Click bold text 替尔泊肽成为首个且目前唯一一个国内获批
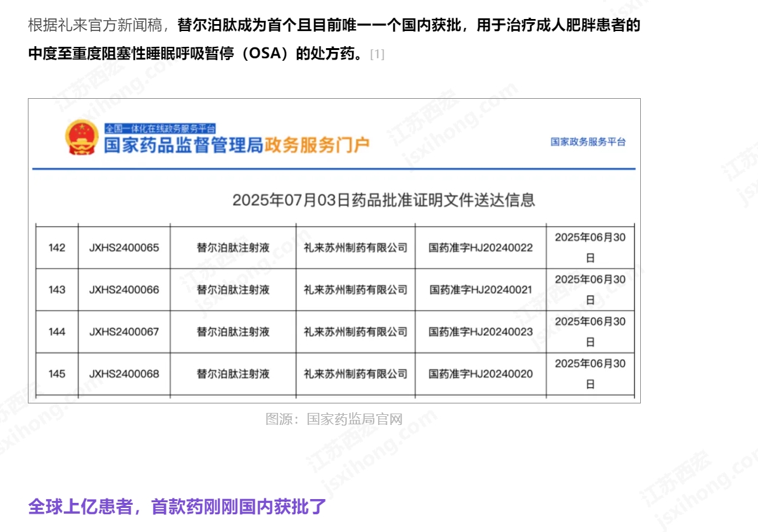 (320, 25)
